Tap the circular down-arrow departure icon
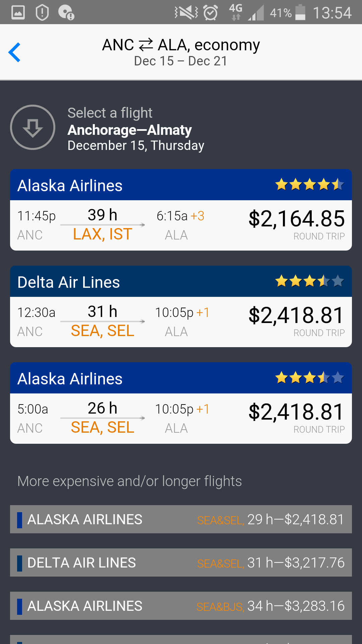Viewport: 362px width, 644px height. (33, 127)
